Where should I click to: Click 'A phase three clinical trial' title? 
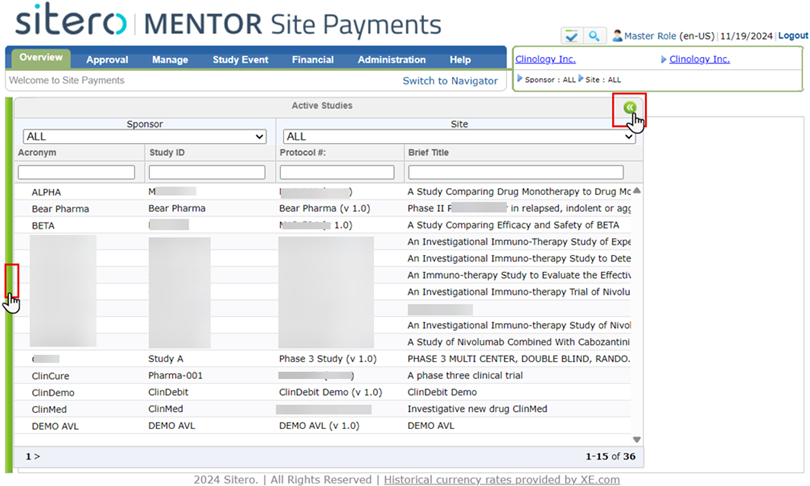465,375
